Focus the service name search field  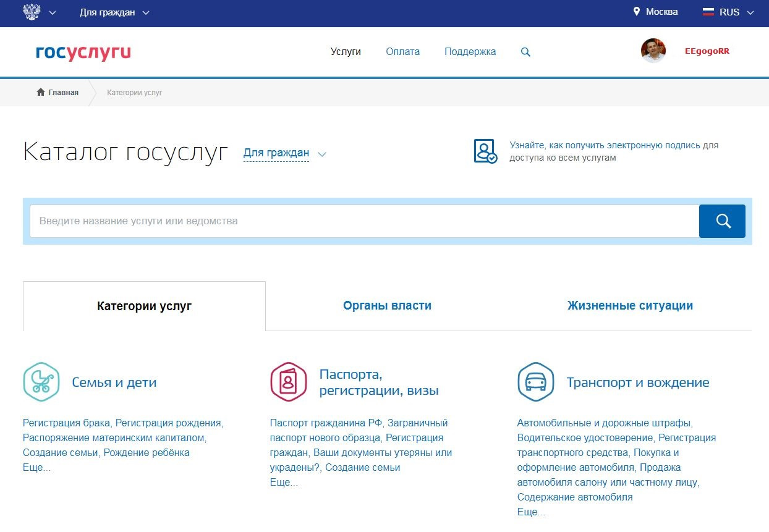(365, 221)
